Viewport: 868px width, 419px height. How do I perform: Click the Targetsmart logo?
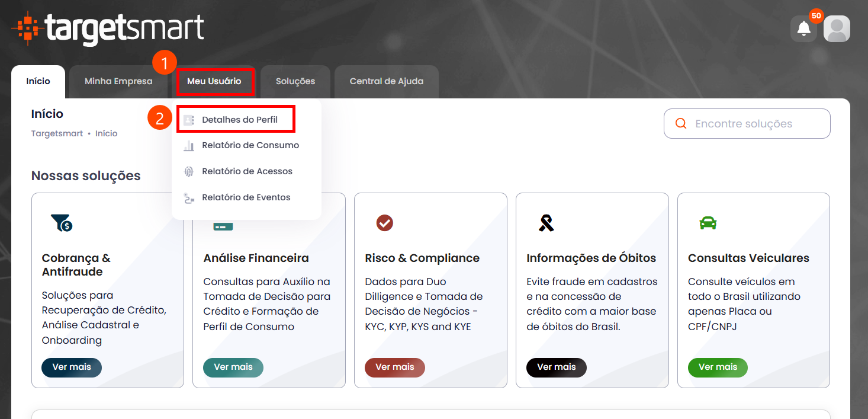tap(108, 28)
